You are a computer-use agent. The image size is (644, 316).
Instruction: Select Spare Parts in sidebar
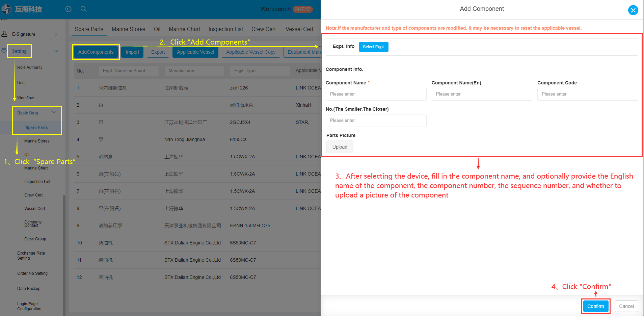37,128
